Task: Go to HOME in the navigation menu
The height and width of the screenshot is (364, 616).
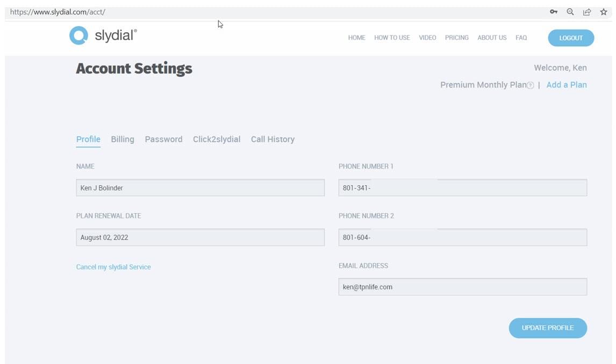Action: click(356, 38)
